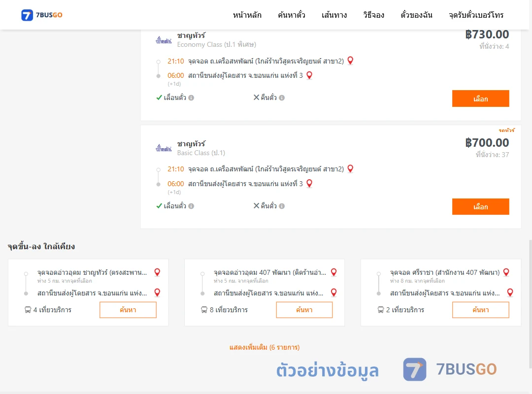Click the ชาญทัวร์ name in Basic Class card
Image resolution: width=532 pixels, height=394 pixels.
tap(191, 143)
